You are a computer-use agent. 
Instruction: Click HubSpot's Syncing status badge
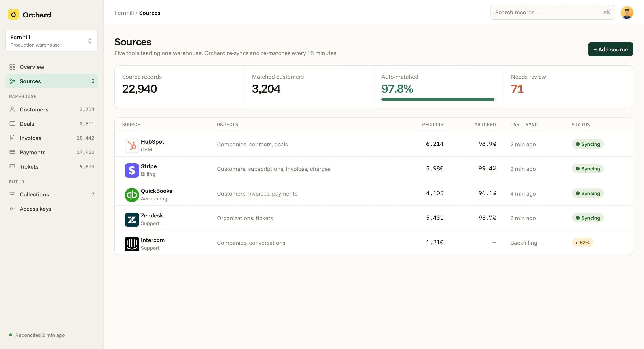[587, 144]
